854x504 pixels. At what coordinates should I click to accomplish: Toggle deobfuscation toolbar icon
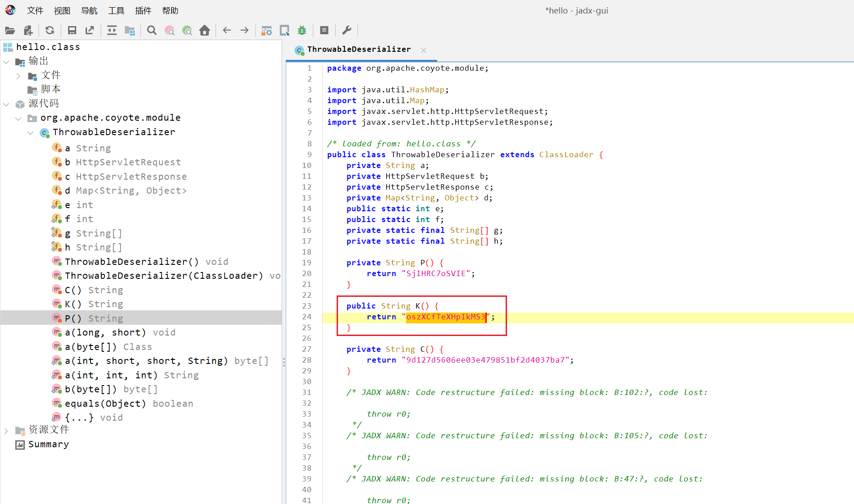(266, 30)
